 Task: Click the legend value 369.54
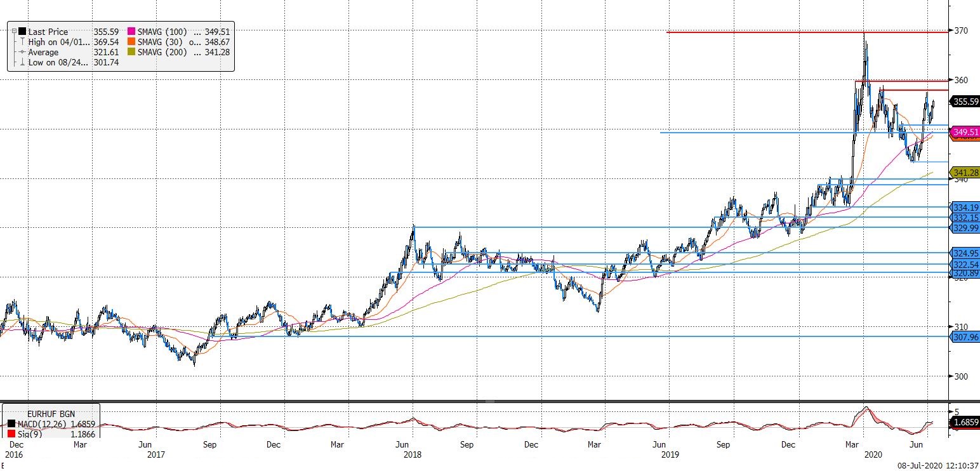coord(107,42)
